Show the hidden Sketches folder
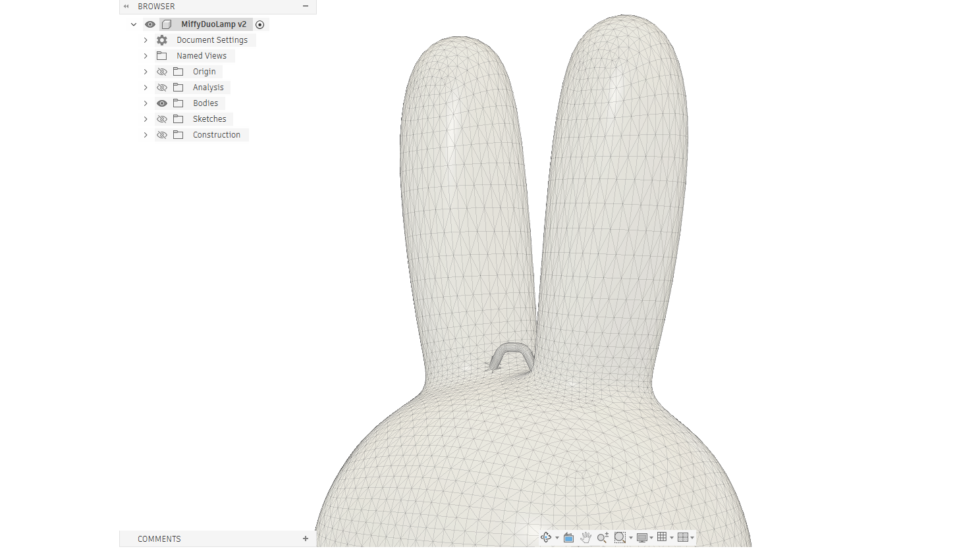Screen dimensions: 980x551 [162, 119]
